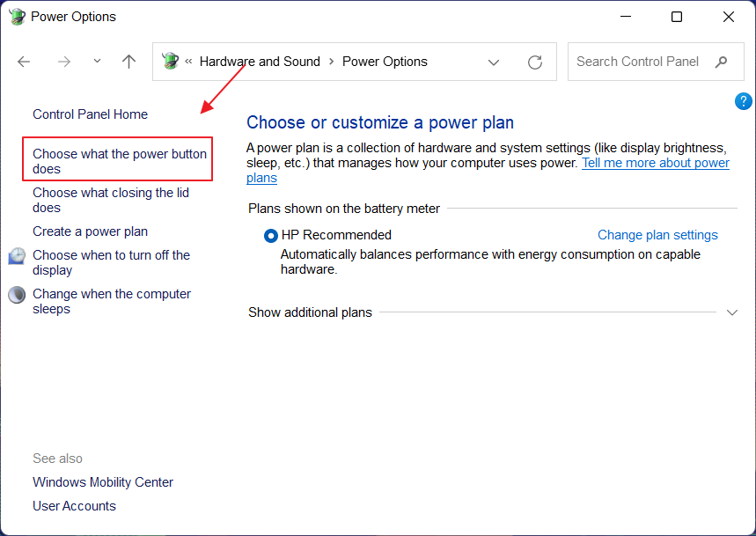Viewport: 756px width, 536px height.
Task: Open help with the question mark icon
Action: point(743,101)
